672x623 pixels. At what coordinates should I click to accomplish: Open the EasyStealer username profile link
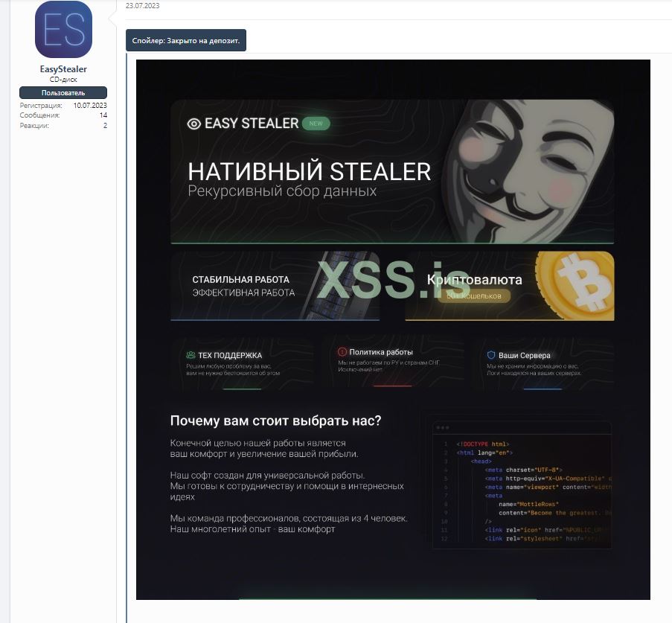click(63, 69)
